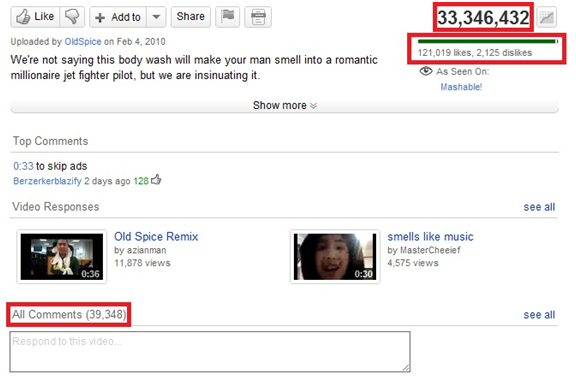Viewport: 576px width, 390px height.
Task: Click the thumbs-down dislike icon
Action: click(72, 17)
